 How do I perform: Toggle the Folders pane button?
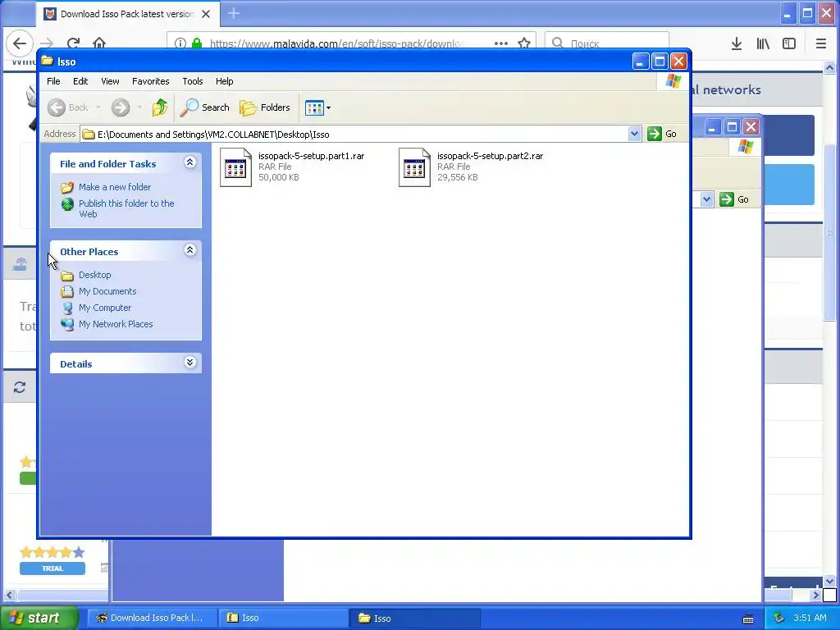[x=265, y=107]
